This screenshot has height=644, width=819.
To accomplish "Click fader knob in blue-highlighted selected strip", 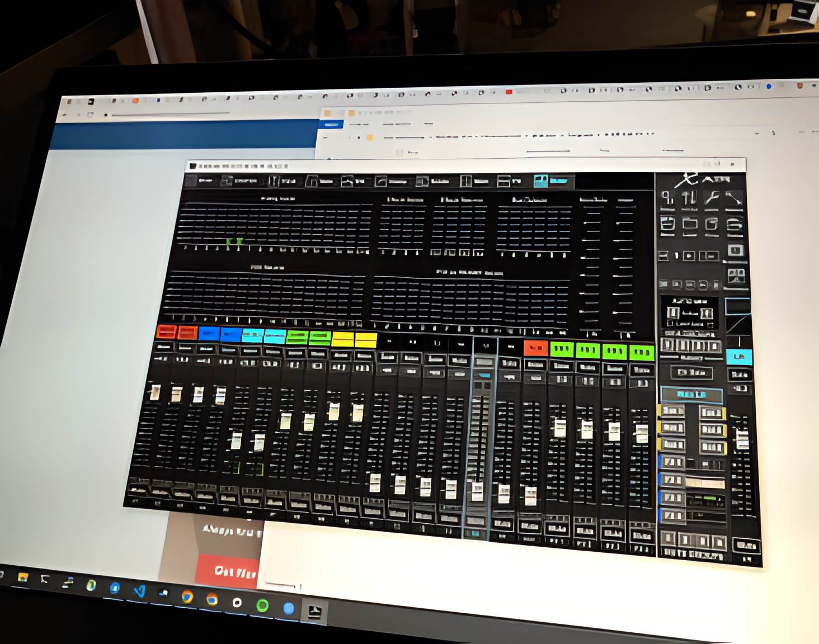I will [477, 491].
